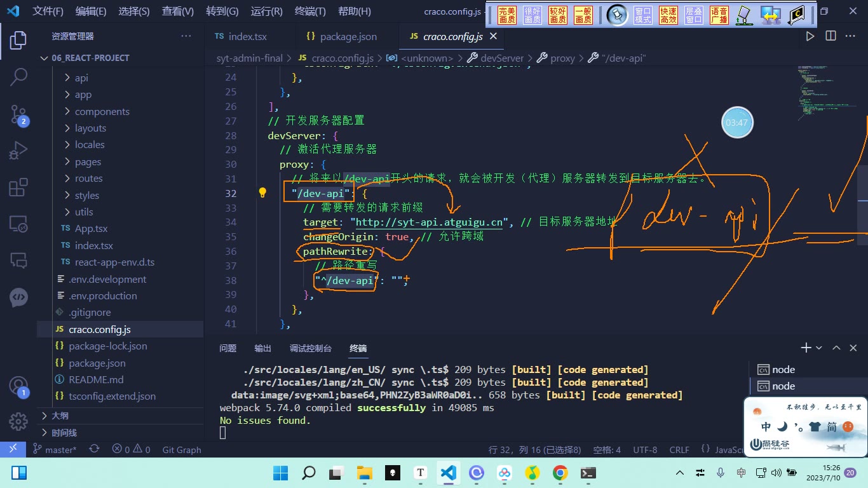Synchronize changes in the status bar
Screen dimensions: 868x488
point(94,449)
